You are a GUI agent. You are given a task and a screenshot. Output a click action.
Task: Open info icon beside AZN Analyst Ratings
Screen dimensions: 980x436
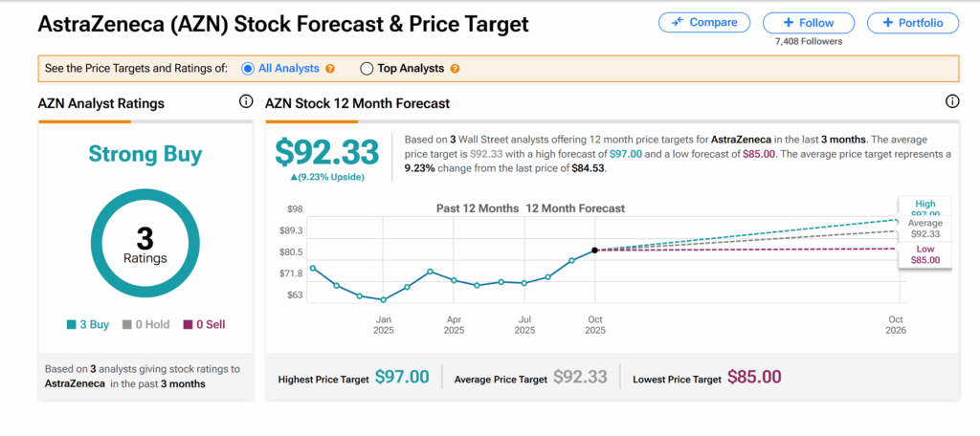246,102
